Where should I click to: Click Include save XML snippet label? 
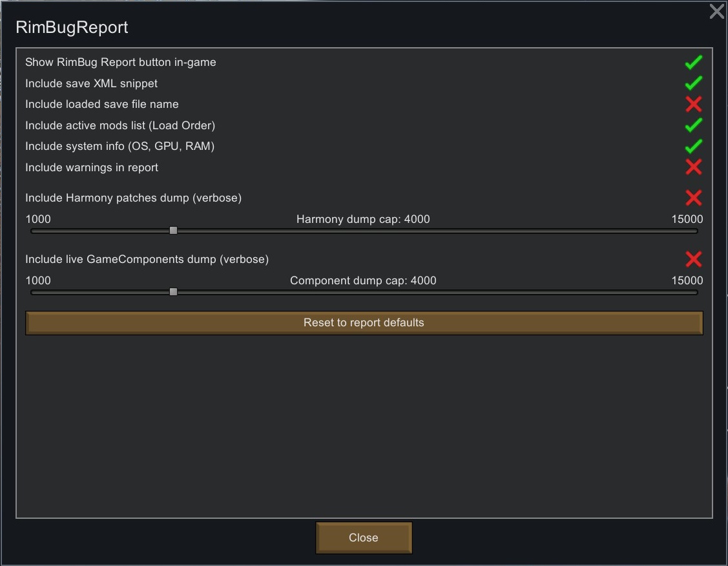pos(92,83)
